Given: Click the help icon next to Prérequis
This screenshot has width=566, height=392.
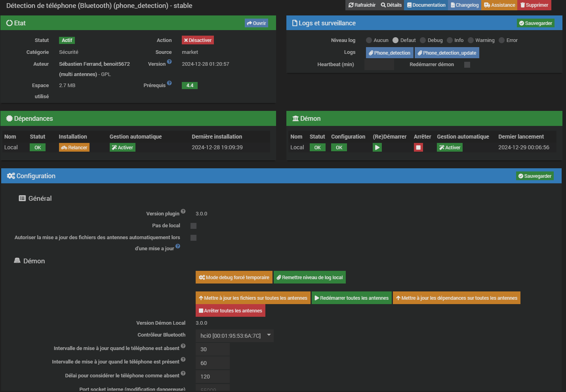Looking at the screenshot, I should tap(170, 83).
